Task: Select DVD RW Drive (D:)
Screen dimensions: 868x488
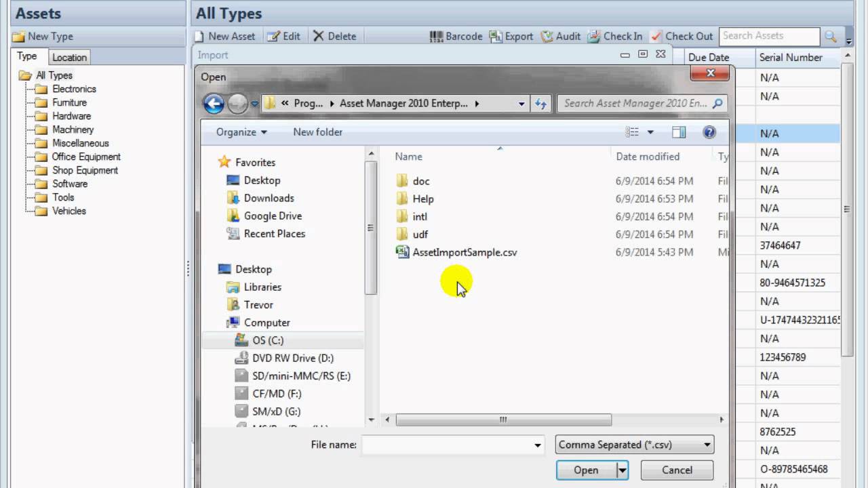Action: (293, 358)
